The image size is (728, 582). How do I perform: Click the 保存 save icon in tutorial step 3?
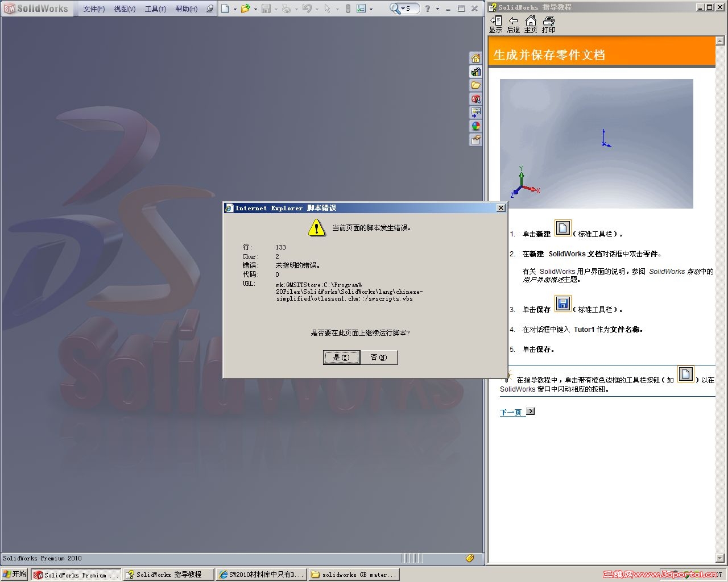pyautogui.click(x=562, y=304)
